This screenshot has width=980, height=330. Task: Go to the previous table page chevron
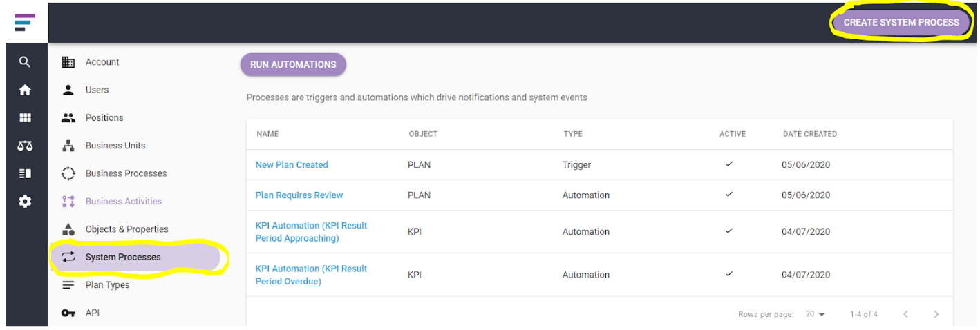905,314
